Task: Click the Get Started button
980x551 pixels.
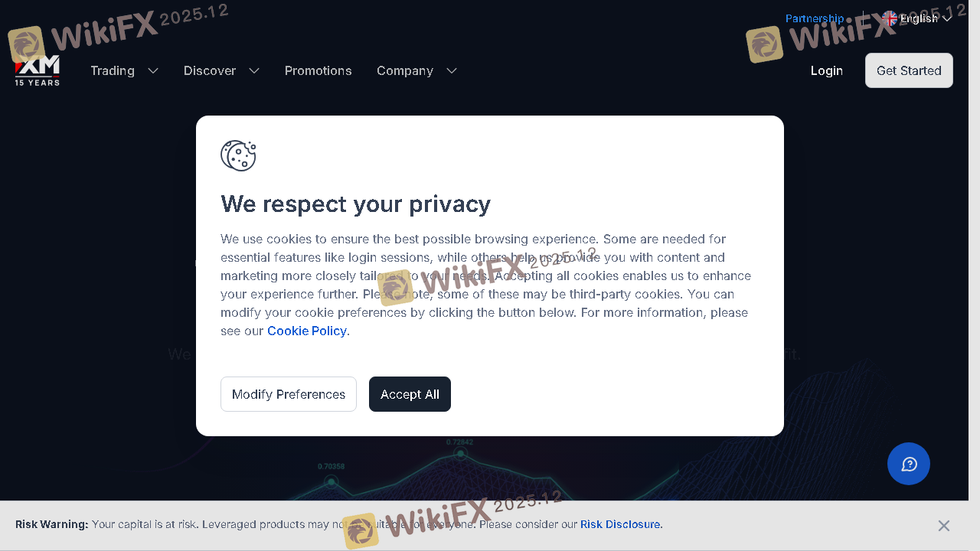Action: (x=909, y=70)
